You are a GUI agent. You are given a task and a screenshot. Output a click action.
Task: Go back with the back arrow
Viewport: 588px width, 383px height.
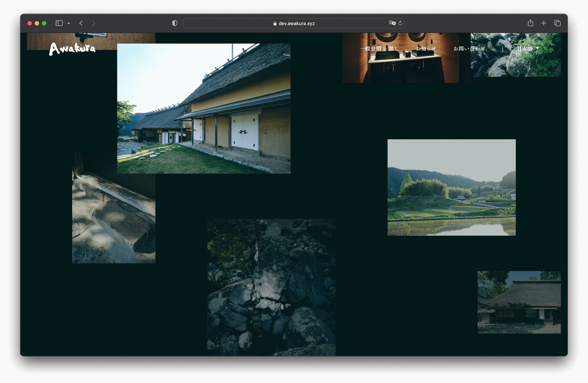[81, 23]
